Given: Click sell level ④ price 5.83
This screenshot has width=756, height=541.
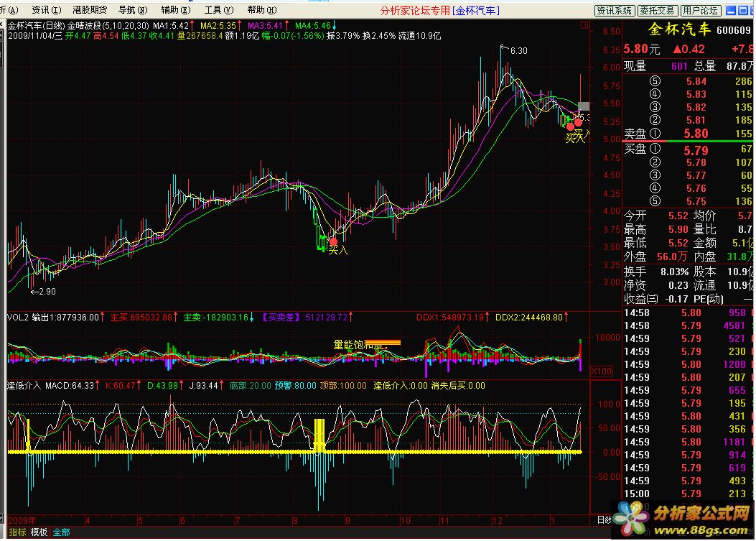Looking at the screenshot, I should click(696, 95).
